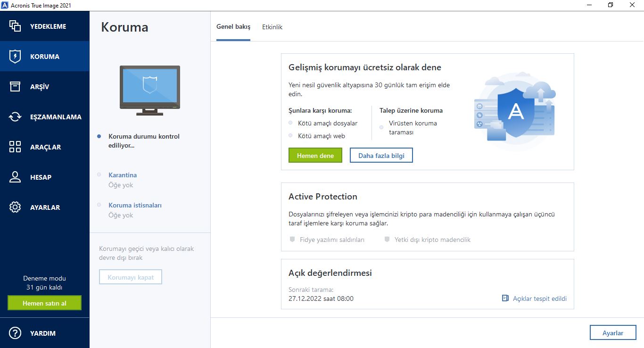
Task: Click the Daha fazla bilgi button
Action: pyautogui.click(x=381, y=156)
